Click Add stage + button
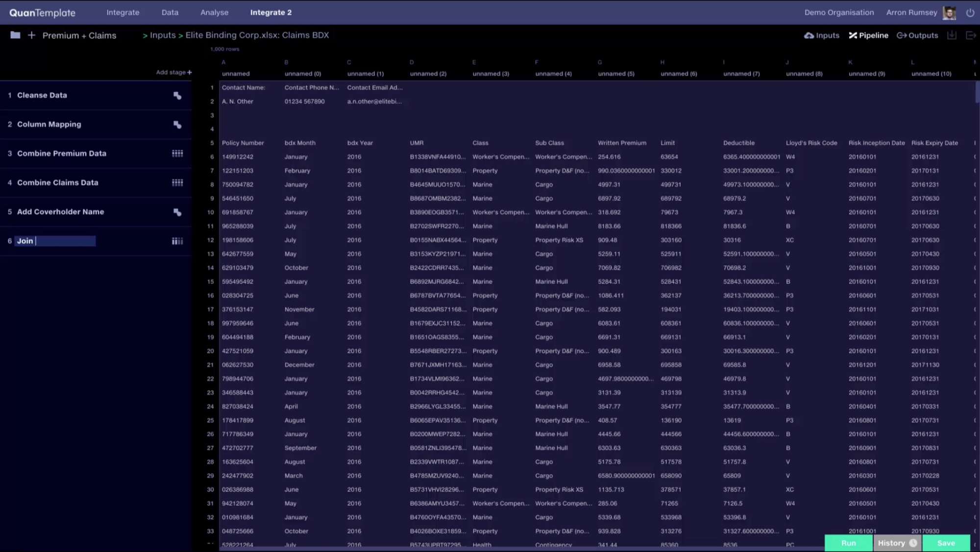 coord(174,72)
